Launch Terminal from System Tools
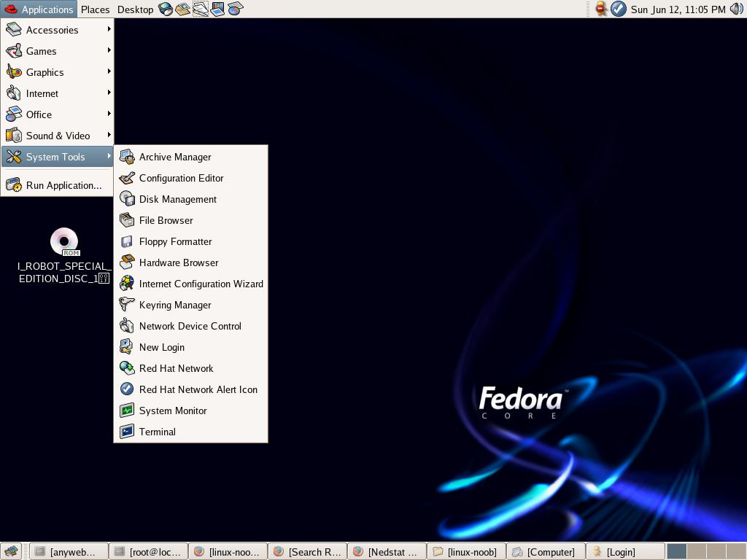 pyautogui.click(x=190, y=432)
